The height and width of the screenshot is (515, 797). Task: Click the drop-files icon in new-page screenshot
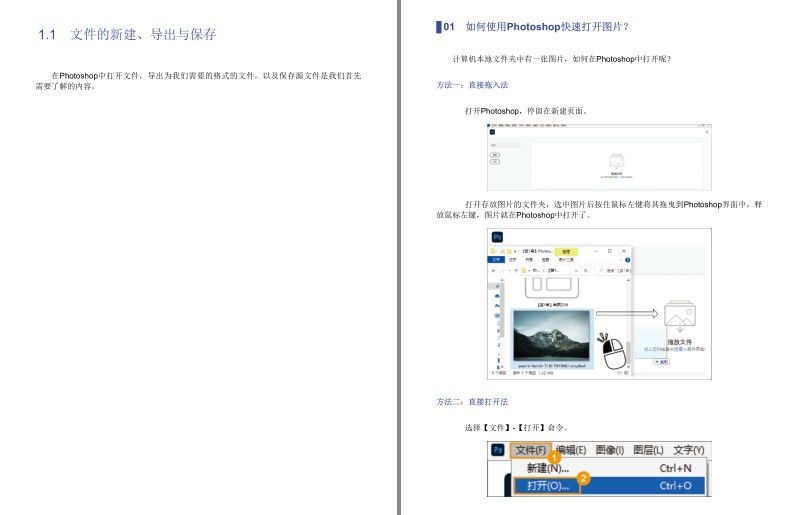[617, 162]
